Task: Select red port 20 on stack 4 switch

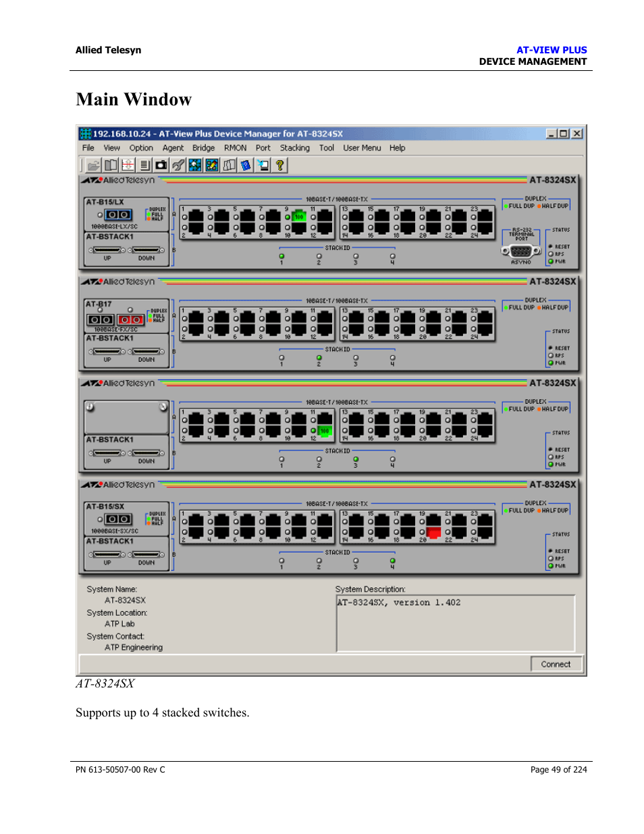Action: [x=433, y=533]
